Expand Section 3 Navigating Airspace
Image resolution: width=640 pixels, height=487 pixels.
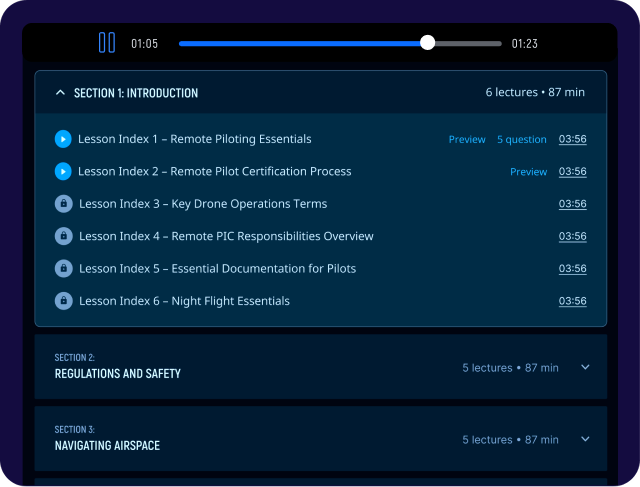(x=586, y=439)
